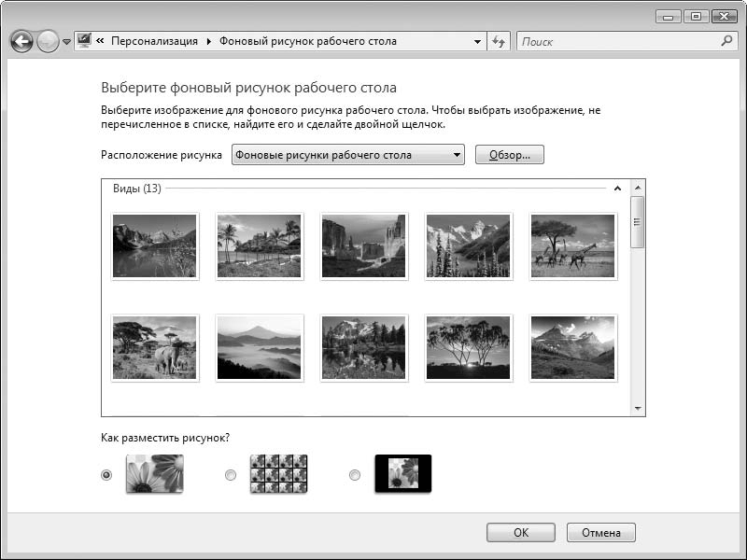This screenshot has height=560, width=747.
Task: Choose the elephant savanna wallpaper
Action: click(154, 347)
